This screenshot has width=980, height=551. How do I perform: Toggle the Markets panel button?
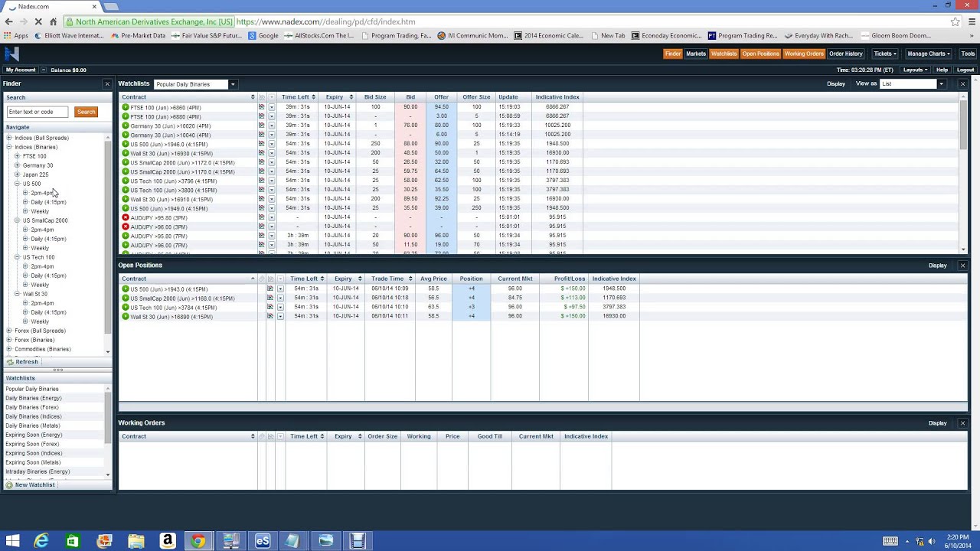[x=696, y=54]
